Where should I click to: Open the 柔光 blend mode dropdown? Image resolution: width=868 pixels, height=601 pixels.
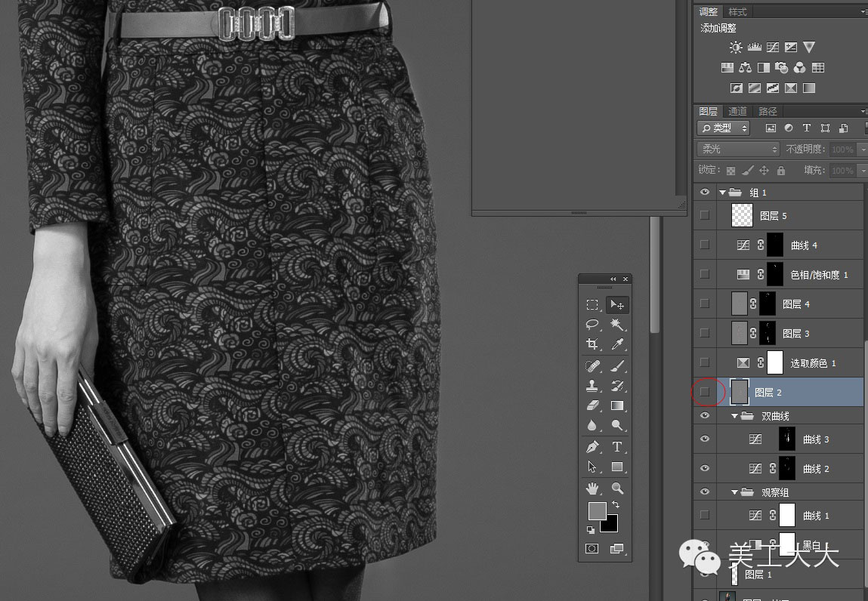[x=738, y=149]
